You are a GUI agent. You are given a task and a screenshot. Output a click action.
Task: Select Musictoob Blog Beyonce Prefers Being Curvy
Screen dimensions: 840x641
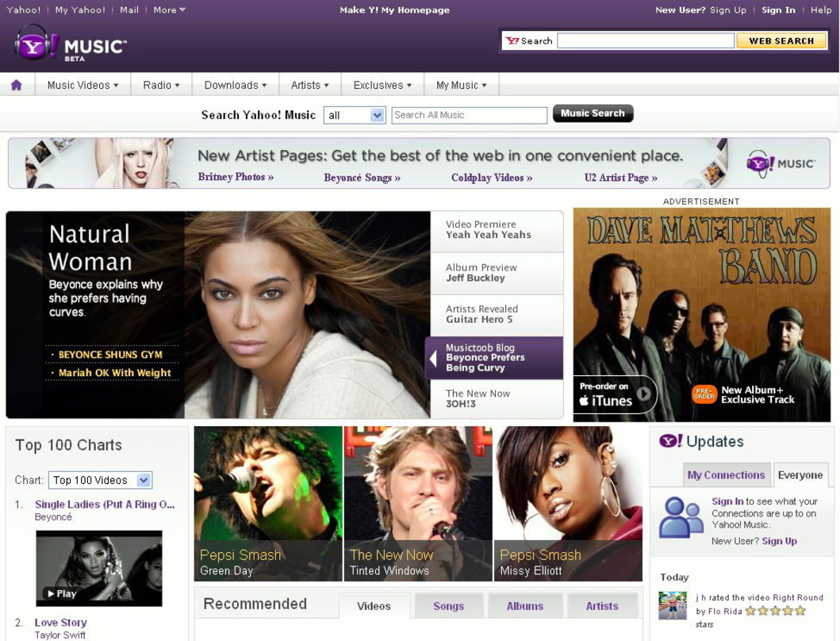(x=494, y=358)
